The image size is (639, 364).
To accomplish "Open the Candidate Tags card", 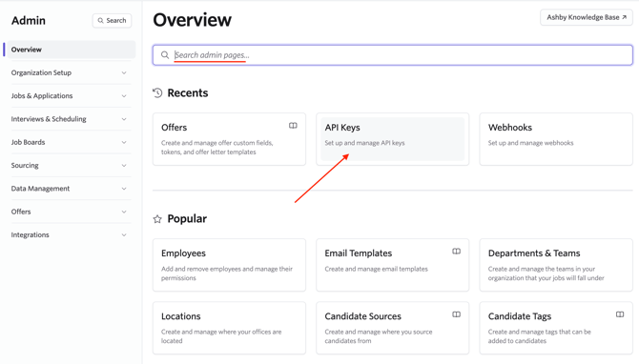I will (556, 328).
